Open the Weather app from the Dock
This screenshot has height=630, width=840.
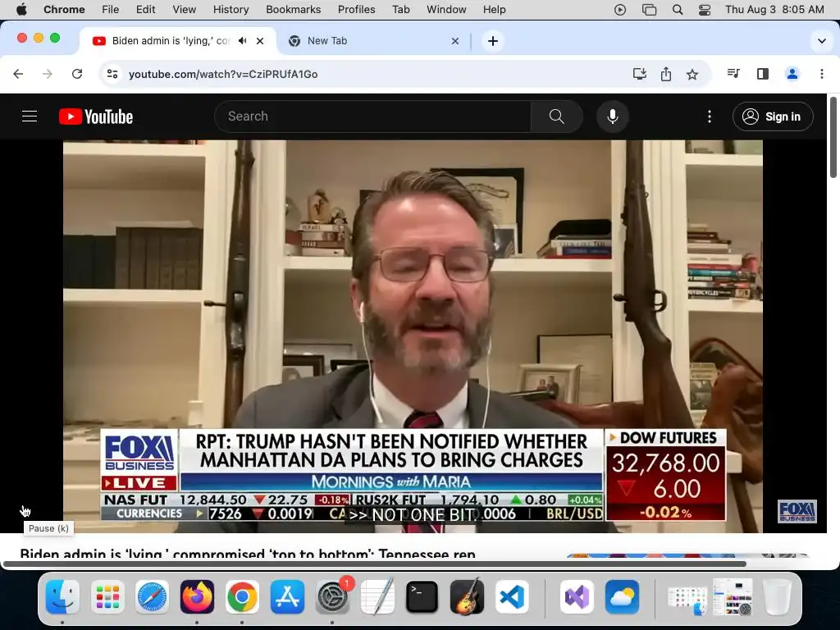(622, 596)
